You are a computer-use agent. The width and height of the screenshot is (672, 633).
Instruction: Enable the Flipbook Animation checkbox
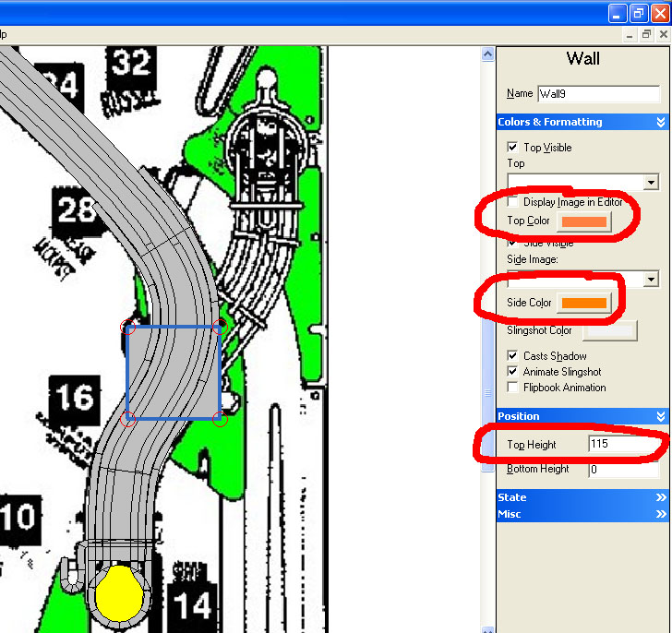point(512,388)
